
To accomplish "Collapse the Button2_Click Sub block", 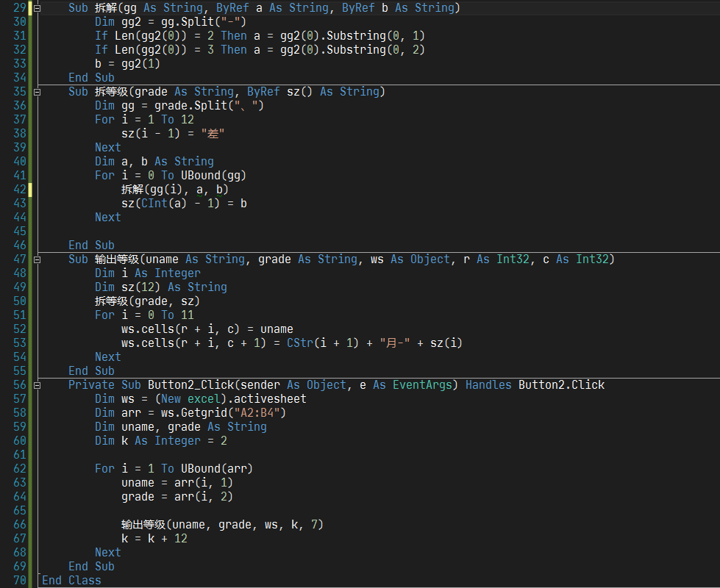I will 38,386.
